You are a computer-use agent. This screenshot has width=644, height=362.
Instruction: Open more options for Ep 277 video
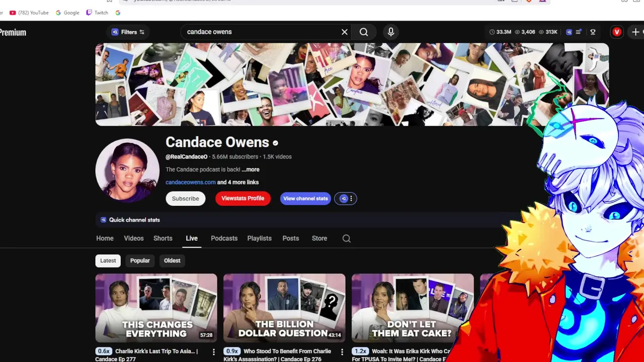(x=214, y=352)
